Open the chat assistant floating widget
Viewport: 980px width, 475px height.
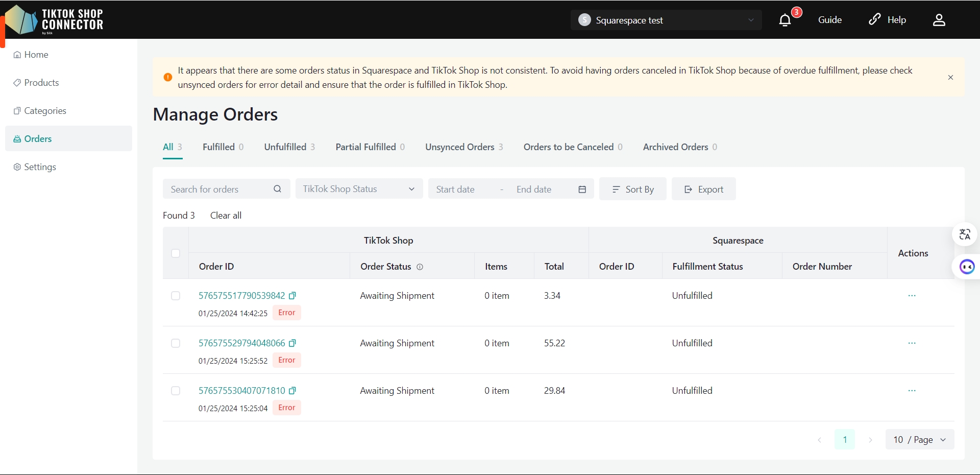coord(967,267)
